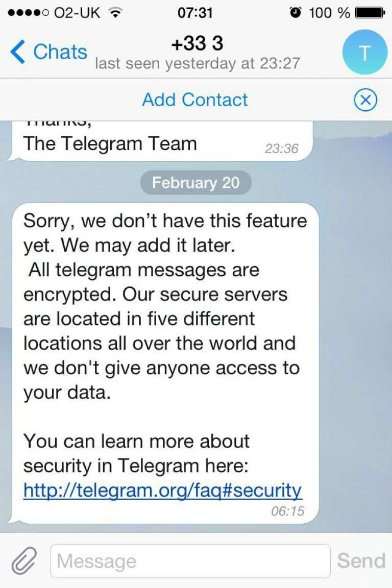Open the telegram.org/faq#security link
The image size is (392, 588).
(x=162, y=491)
